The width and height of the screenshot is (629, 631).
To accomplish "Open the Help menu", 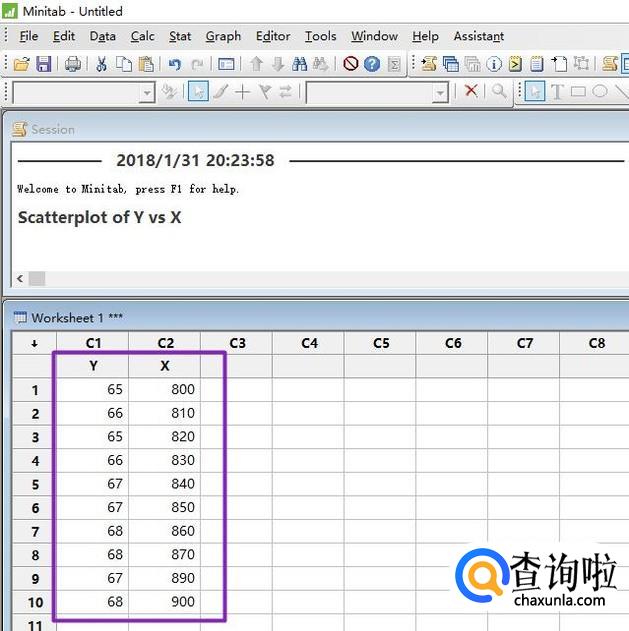I will pos(425,36).
